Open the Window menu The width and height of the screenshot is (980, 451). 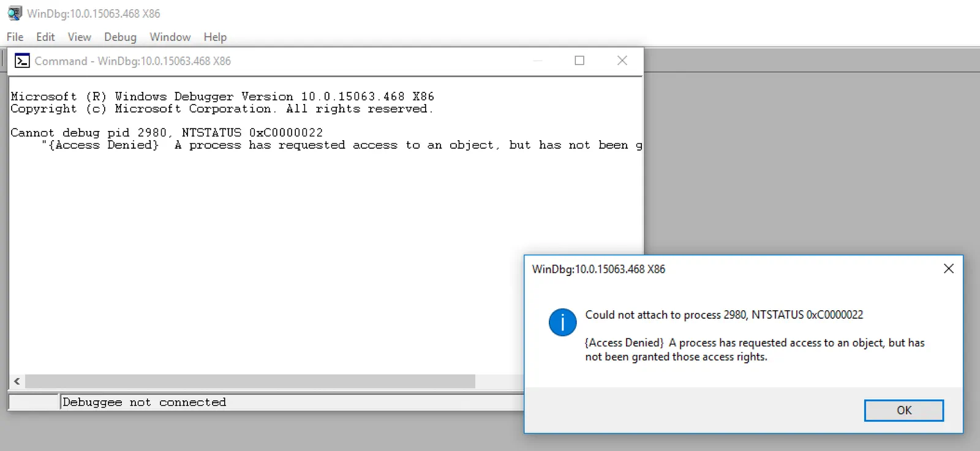tap(170, 37)
